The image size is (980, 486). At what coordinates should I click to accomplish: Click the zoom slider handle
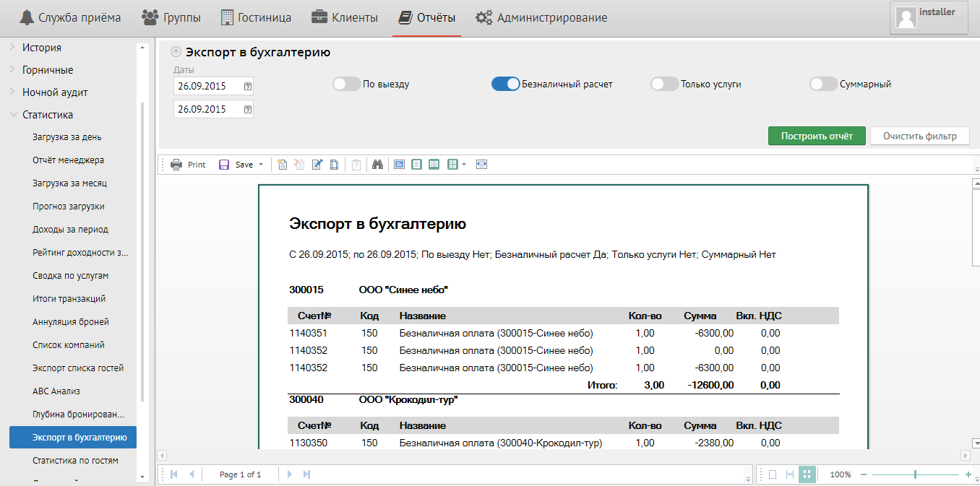pos(916,474)
